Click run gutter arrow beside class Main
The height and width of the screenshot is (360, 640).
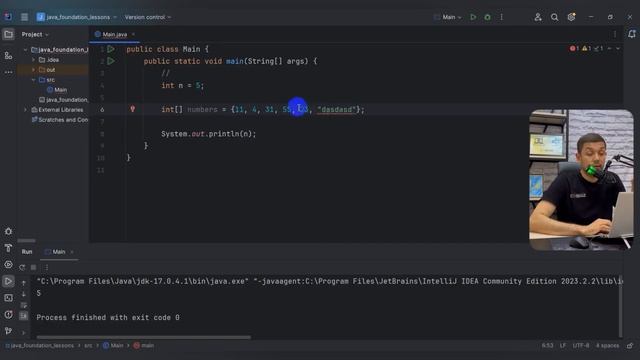[111, 49]
